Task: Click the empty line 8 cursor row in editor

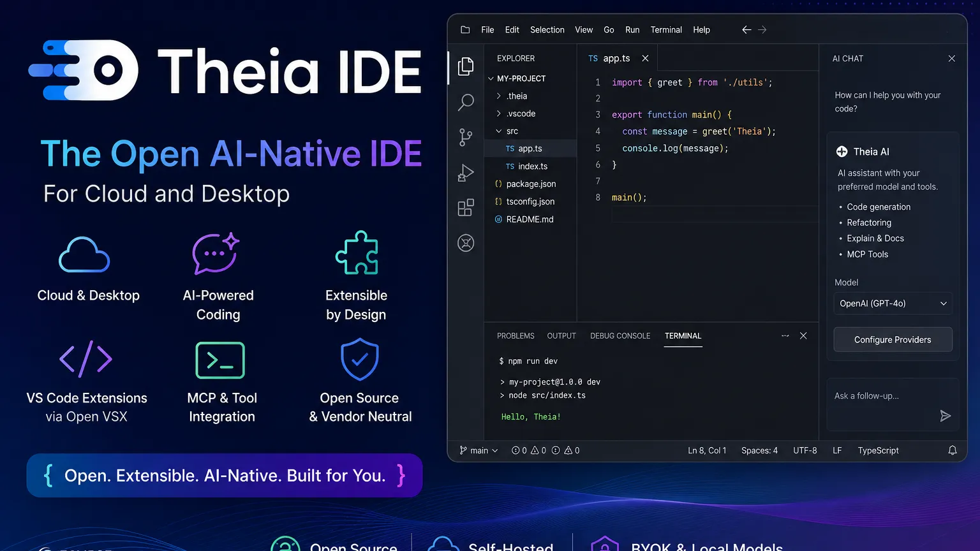Action: 715,214
